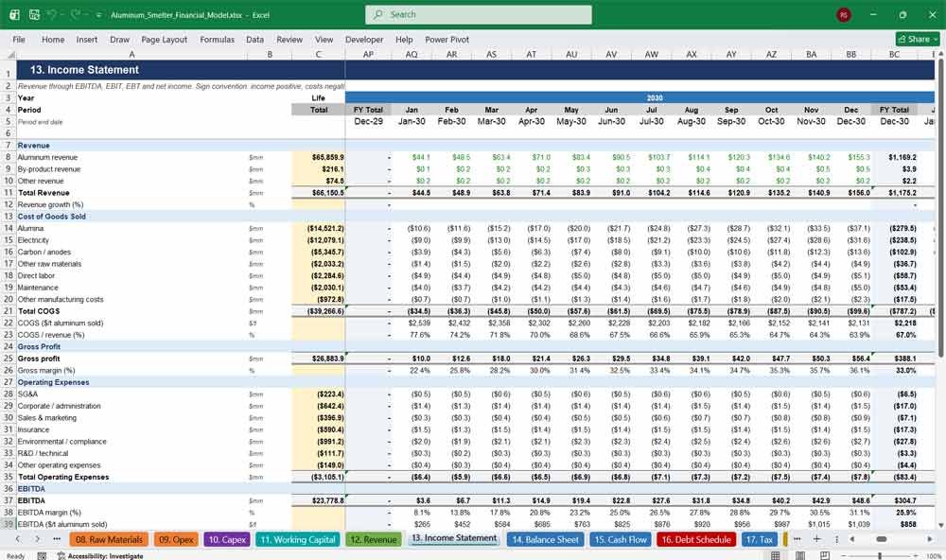The height and width of the screenshot is (560, 946).
Task: Open the Developer ribbon tab
Action: tap(364, 39)
